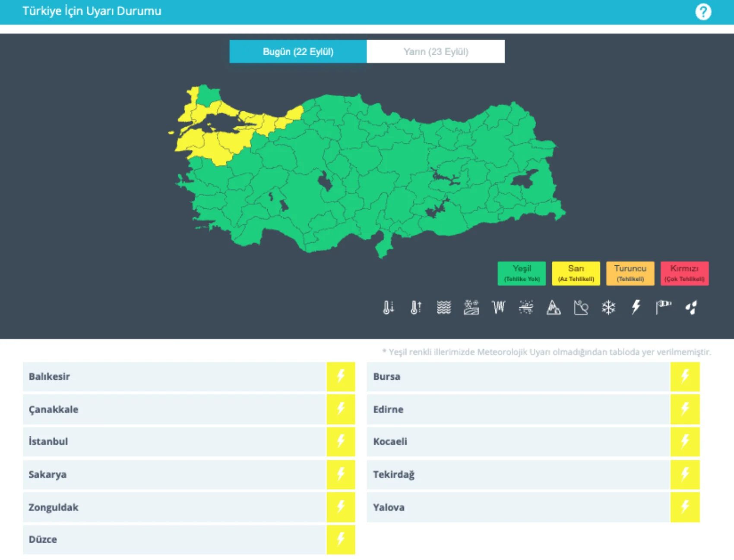The width and height of the screenshot is (734, 560).
Task: Switch to Yarın (23 Eylül) tab
Action: [x=436, y=51]
